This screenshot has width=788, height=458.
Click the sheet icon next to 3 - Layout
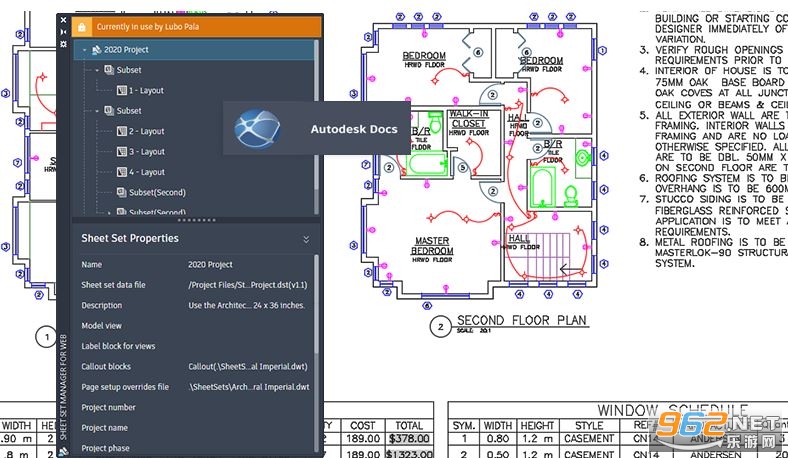[122, 151]
